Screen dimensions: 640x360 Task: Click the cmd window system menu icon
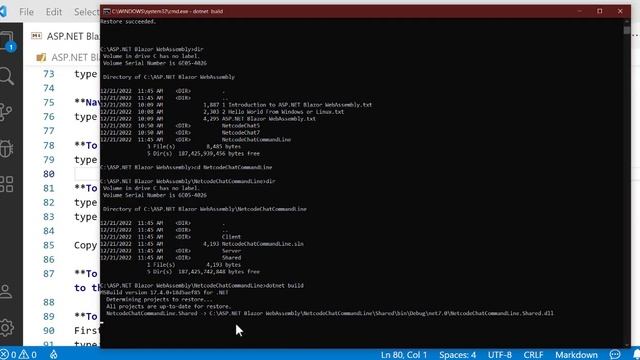[106, 11]
